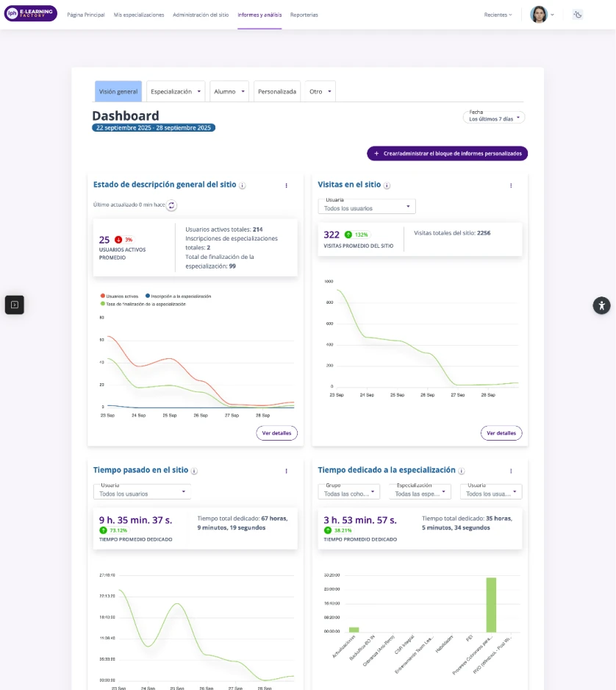
Task: Click info icon beside Tiempo dedicado a la especialización
Action: (x=462, y=471)
